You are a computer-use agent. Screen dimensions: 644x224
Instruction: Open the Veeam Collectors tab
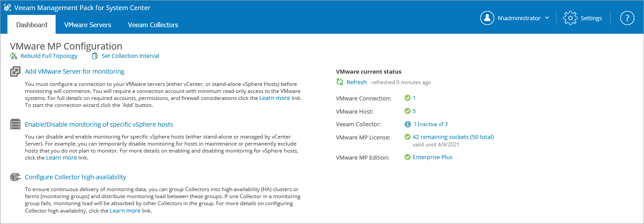pos(153,25)
